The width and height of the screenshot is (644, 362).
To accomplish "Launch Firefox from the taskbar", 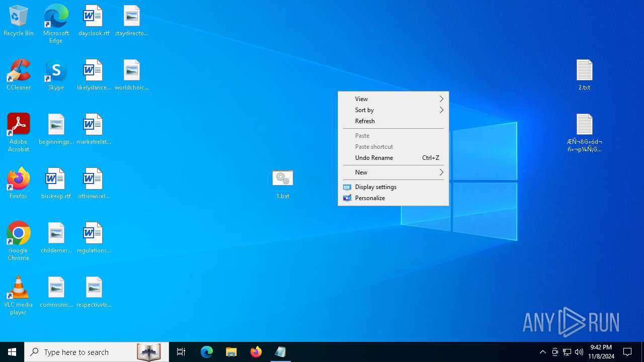I will (256, 352).
